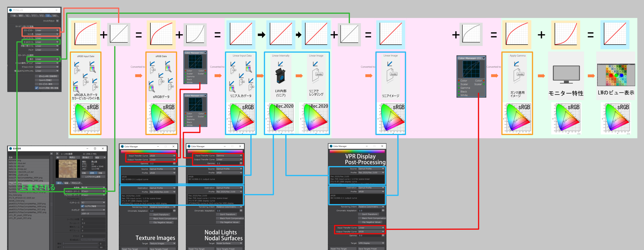
Task: Switch to the OBJ tab in preferences
Action: (x=54, y=16)
